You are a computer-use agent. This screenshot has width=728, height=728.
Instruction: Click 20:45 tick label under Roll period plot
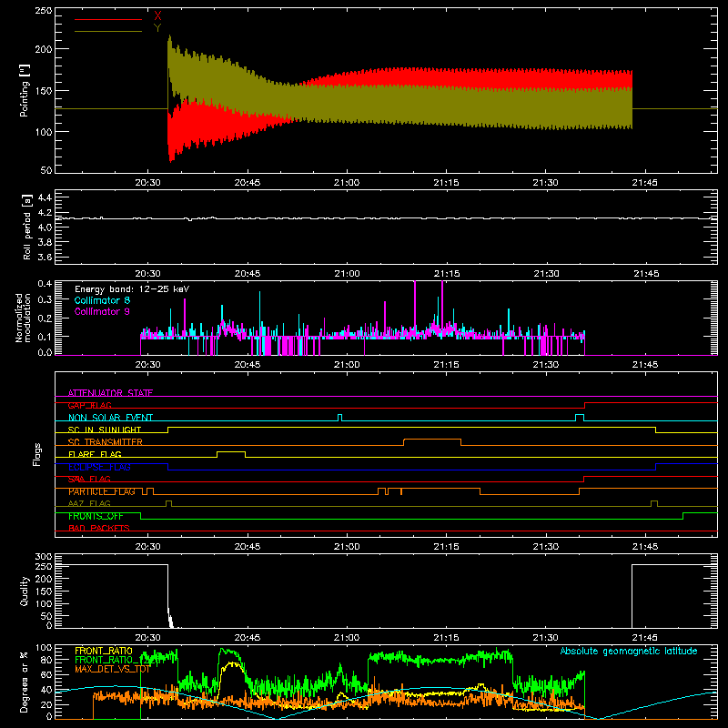pyautogui.click(x=247, y=274)
